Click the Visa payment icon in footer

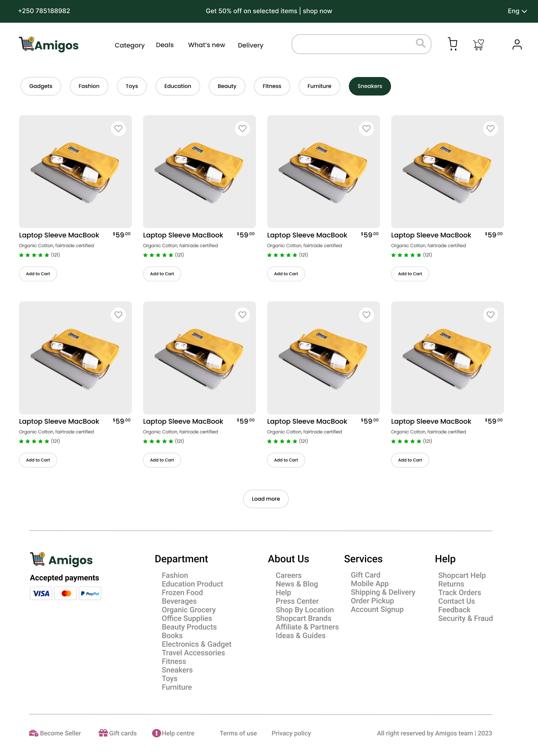click(x=41, y=593)
